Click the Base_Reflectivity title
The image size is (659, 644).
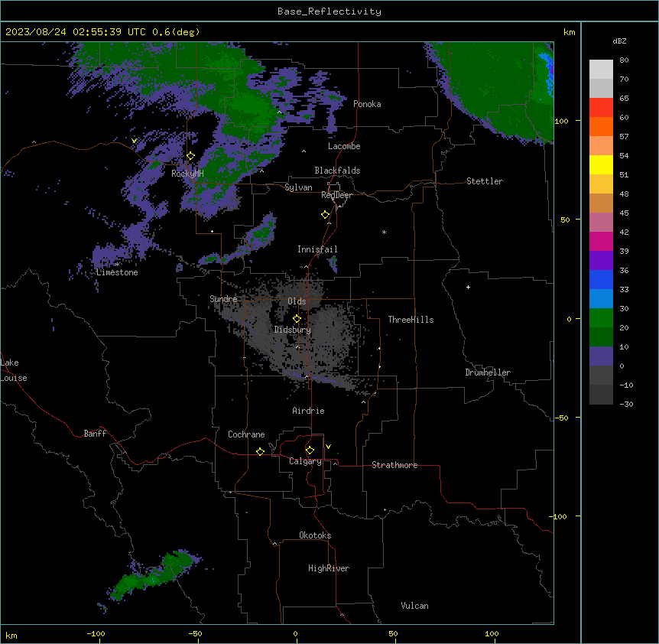coord(329,11)
